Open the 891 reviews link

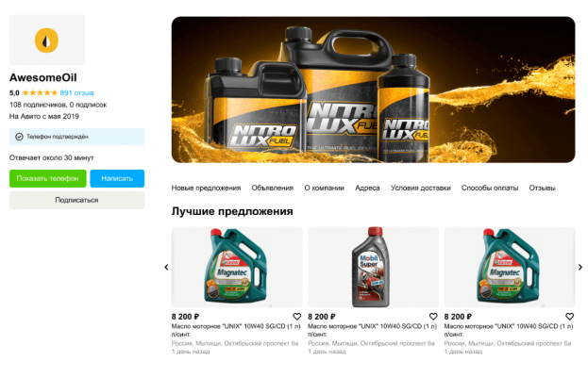76,92
